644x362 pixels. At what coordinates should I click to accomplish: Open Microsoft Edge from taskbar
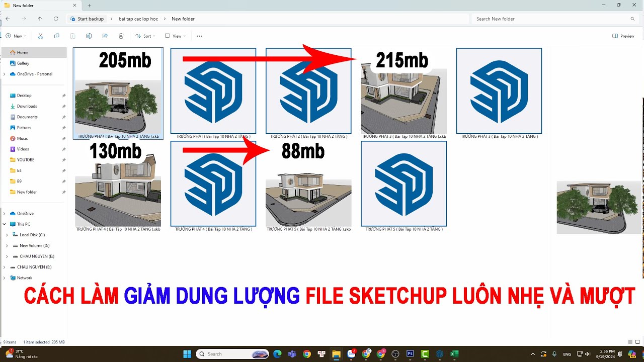tap(277, 354)
